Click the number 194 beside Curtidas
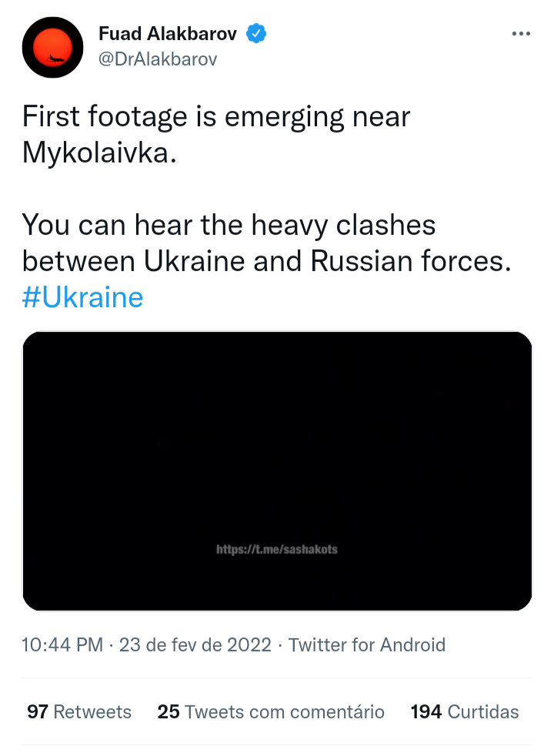Screen dimensions: 554x756 [426, 712]
